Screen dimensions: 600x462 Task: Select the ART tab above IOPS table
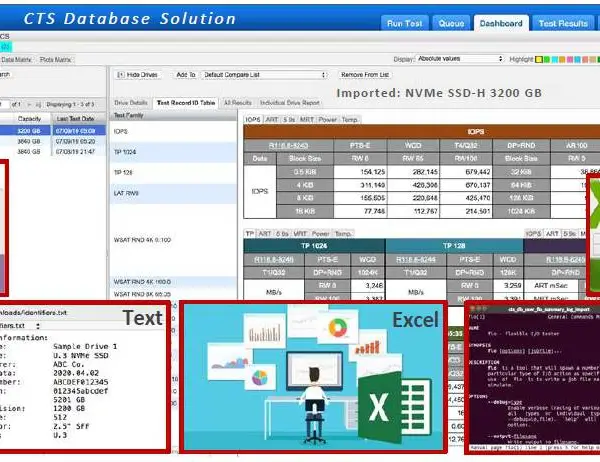272,119
